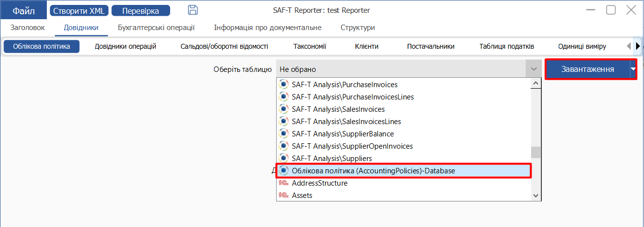Switch to the Заголовок tab
The height and width of the screenshot is (227, 644).
pos(28,28)
